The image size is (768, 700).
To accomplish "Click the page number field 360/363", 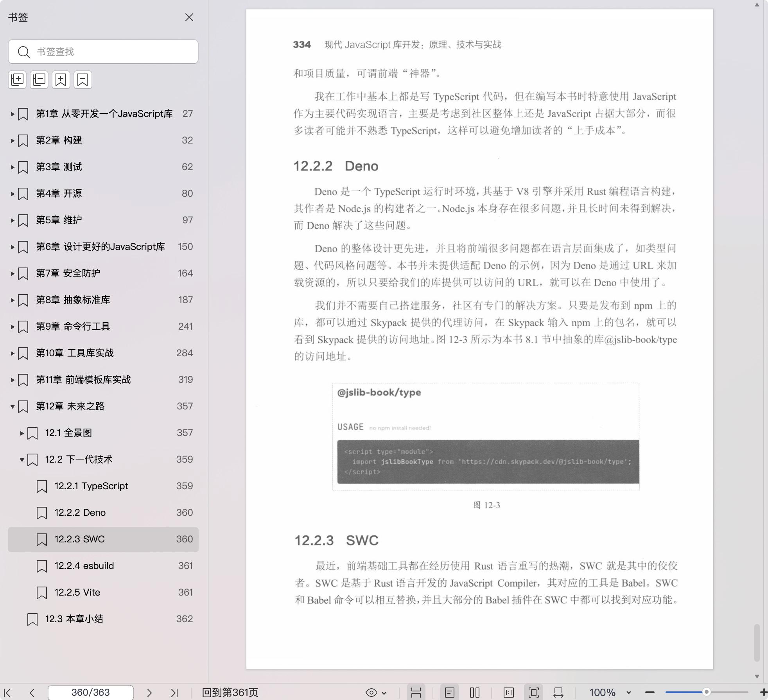I will tap(91, 693).
